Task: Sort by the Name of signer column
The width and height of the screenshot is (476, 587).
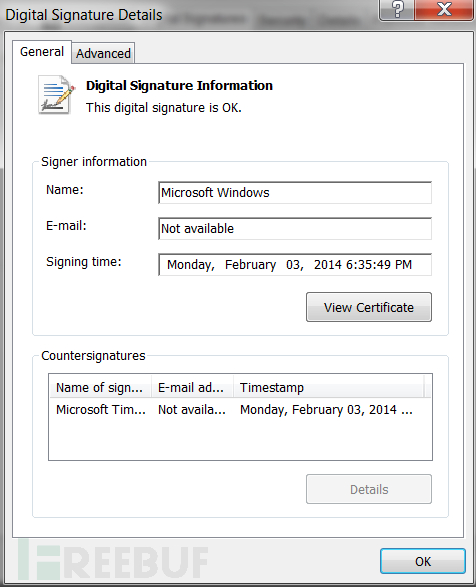Action: [x=100, y=387]
